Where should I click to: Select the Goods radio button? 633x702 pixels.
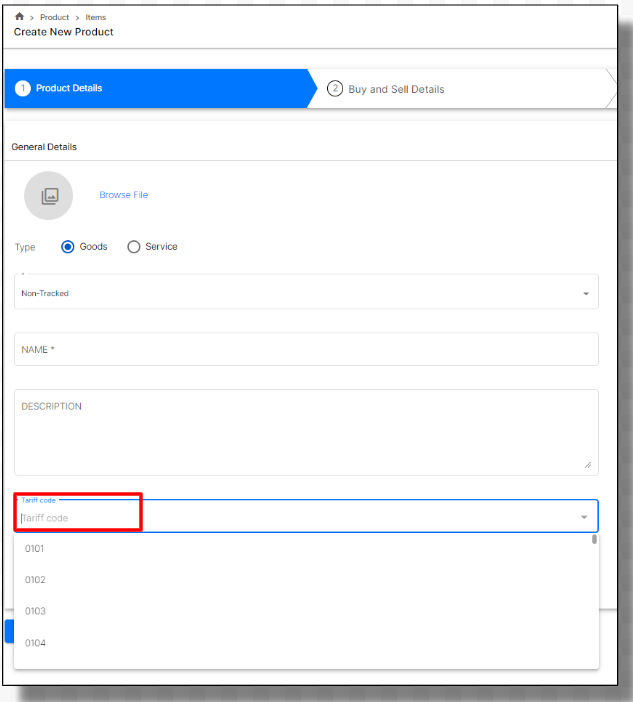point(68,247)
